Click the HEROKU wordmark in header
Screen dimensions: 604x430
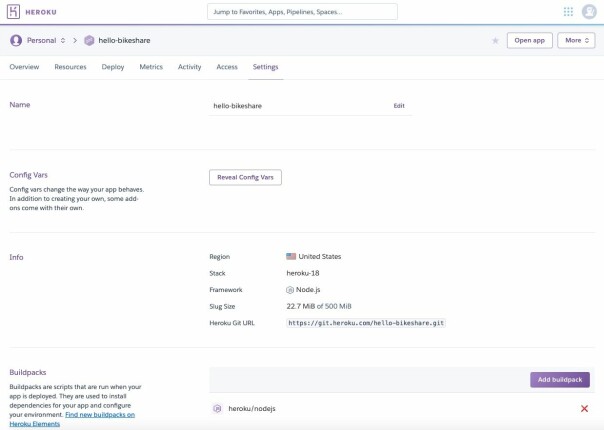[x=41, y=12]
